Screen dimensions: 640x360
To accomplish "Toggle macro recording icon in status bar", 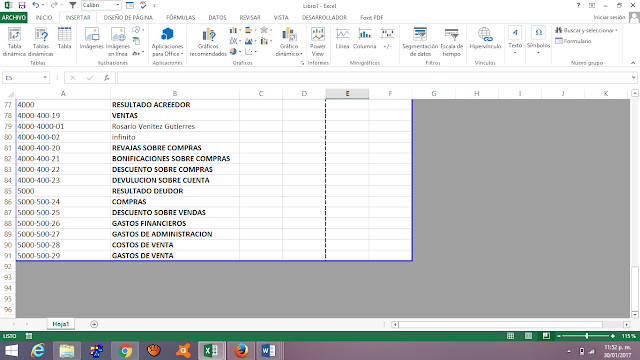I will (29, 336).
